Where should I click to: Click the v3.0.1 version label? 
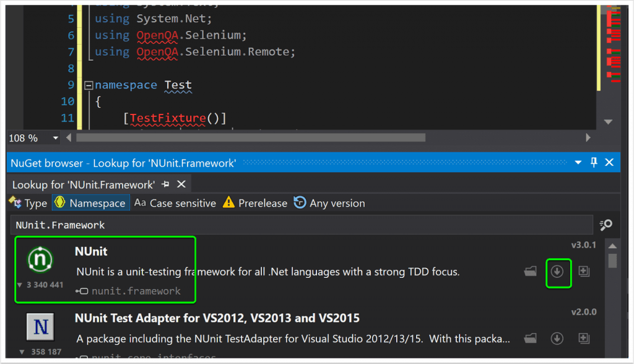click(x=583, y=245)
